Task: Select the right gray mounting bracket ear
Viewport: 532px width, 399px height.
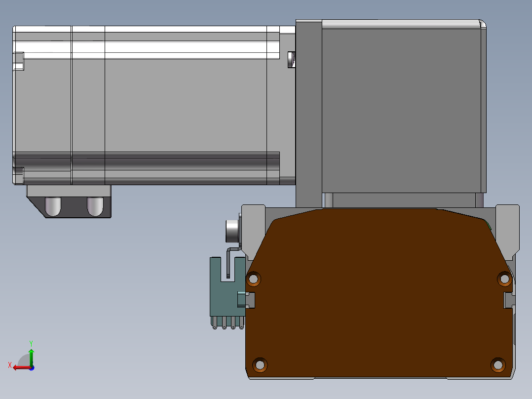Action: pyautogui.click(x=507, y=232)
